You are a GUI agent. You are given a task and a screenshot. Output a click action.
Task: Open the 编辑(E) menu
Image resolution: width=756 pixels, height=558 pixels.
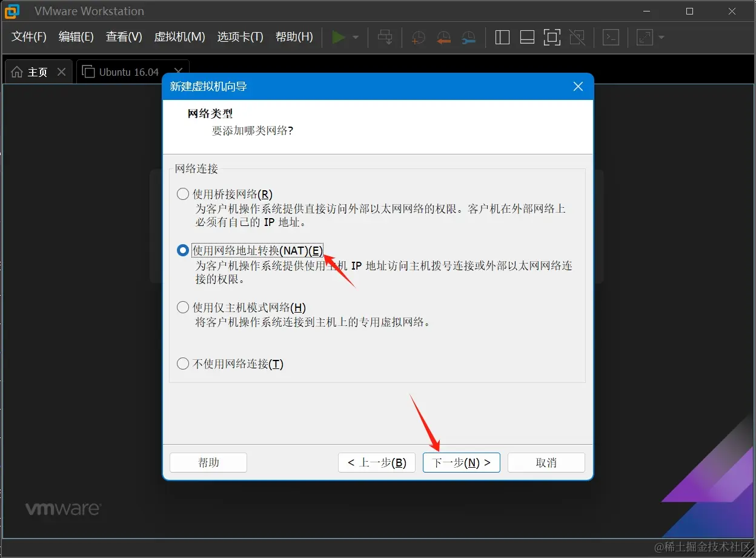click(x=76, y=37)
